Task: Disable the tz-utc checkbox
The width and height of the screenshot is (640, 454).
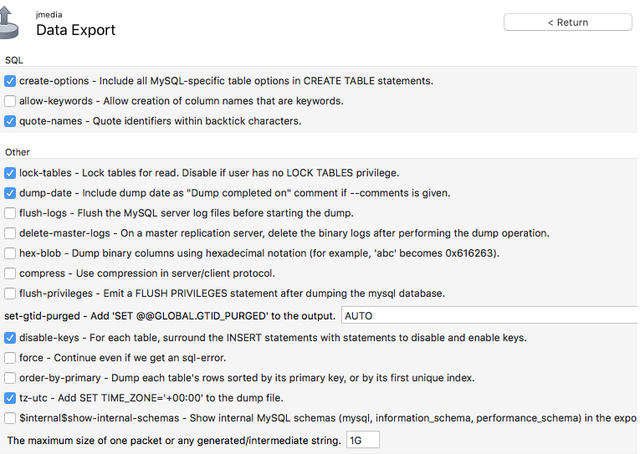Action: pyautogui.click(x=10, y=398)
